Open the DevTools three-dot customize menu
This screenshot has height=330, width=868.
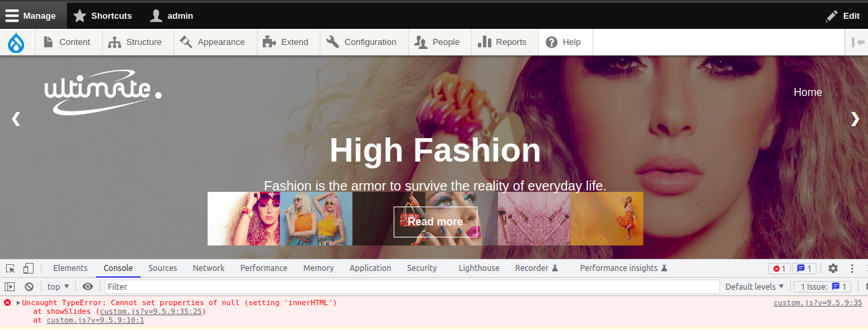pos(853,268)
